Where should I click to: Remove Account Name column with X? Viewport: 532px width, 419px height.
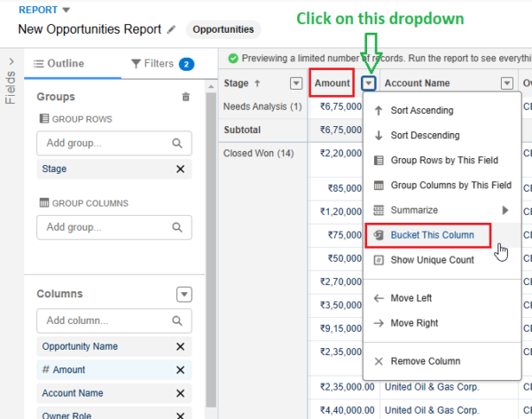[x=181, y=393]
